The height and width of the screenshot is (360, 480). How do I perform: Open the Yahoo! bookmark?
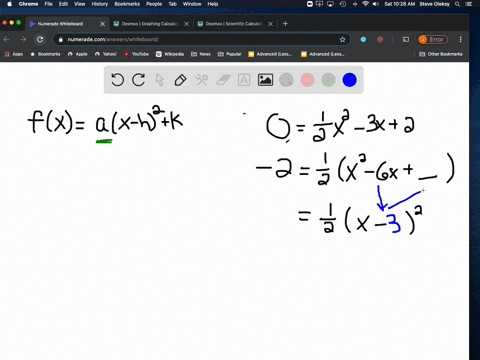pos(106,54)
